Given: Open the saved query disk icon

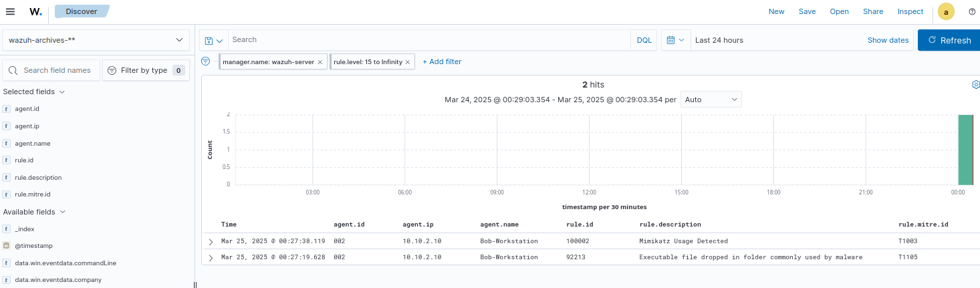Looking at the screenshot, I should (x=214, y=40).
